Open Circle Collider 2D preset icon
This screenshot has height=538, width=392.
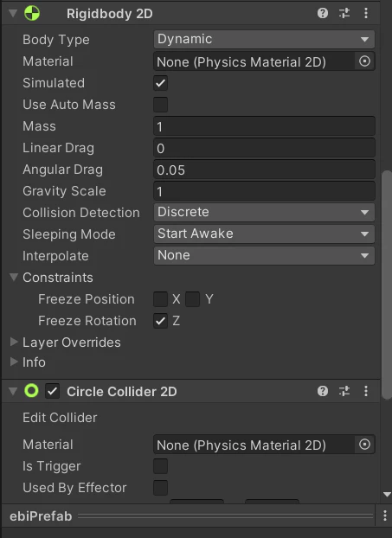[x=344, y=391]
